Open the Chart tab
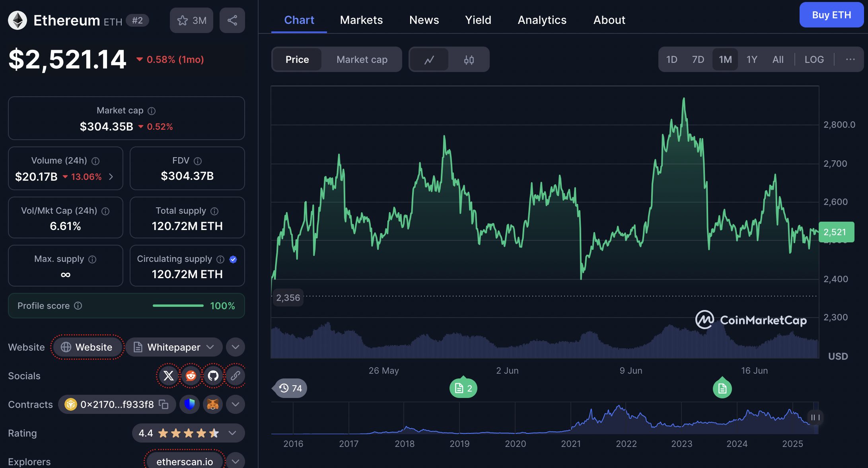This screenshot has height=468, width=868. pos(299,20)
